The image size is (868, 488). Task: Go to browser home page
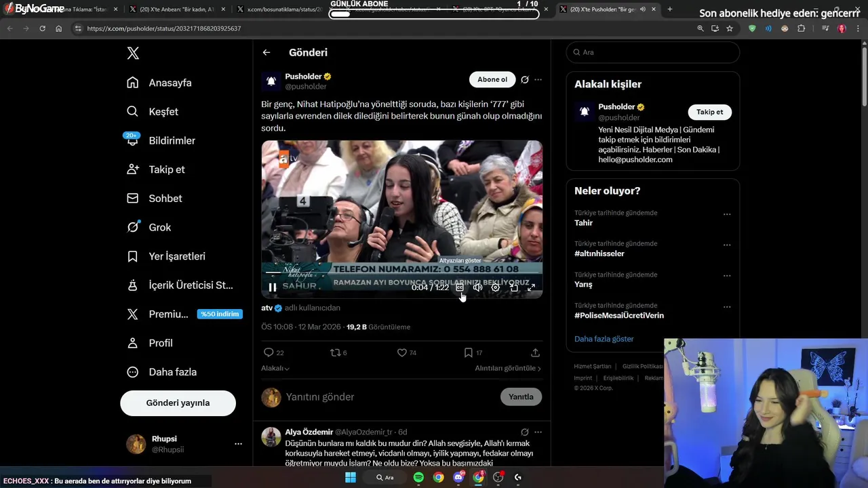coord(58,28)
